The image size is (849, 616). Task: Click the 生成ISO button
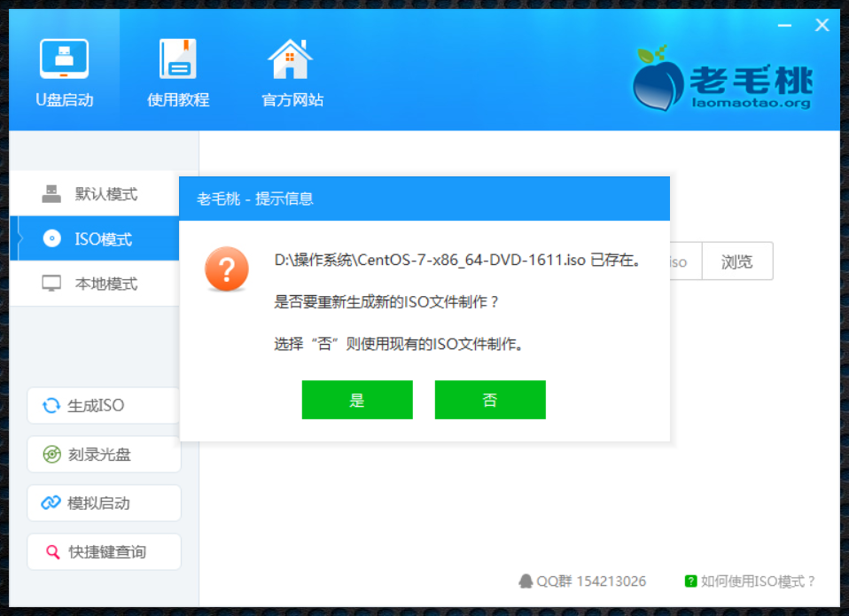[104, 405]
